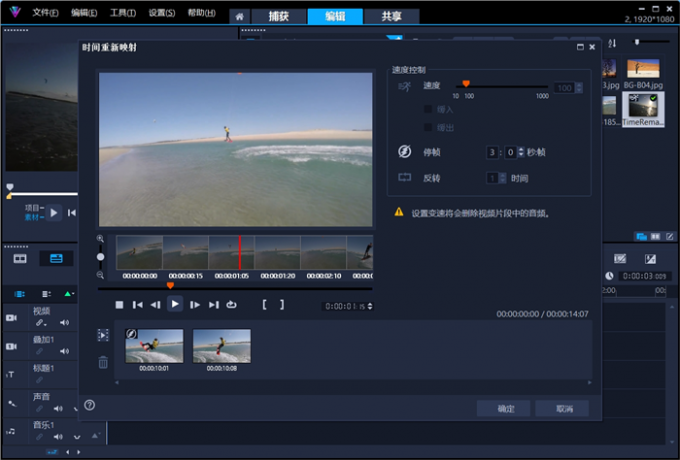Click the speed (速度) runner icon

point(404,86)
